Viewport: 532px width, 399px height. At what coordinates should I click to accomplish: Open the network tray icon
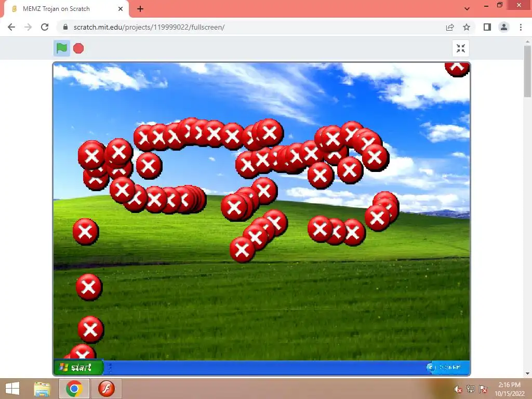pyautogui.click(x=470, y=389)
